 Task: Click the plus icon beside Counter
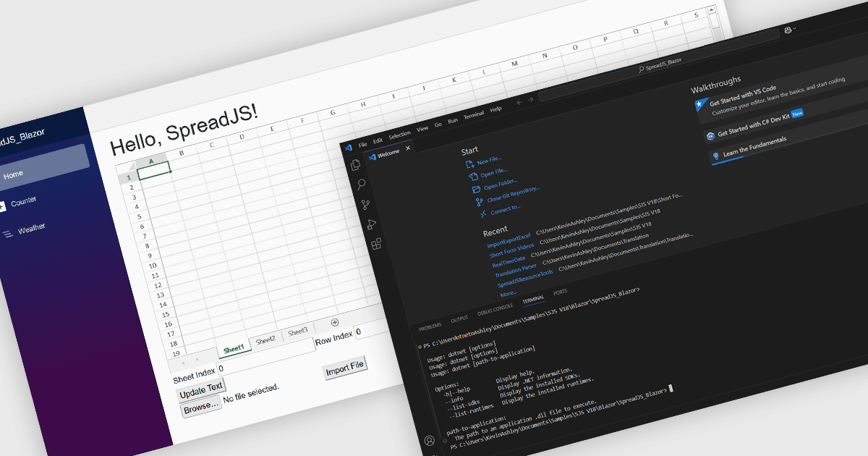1,206
